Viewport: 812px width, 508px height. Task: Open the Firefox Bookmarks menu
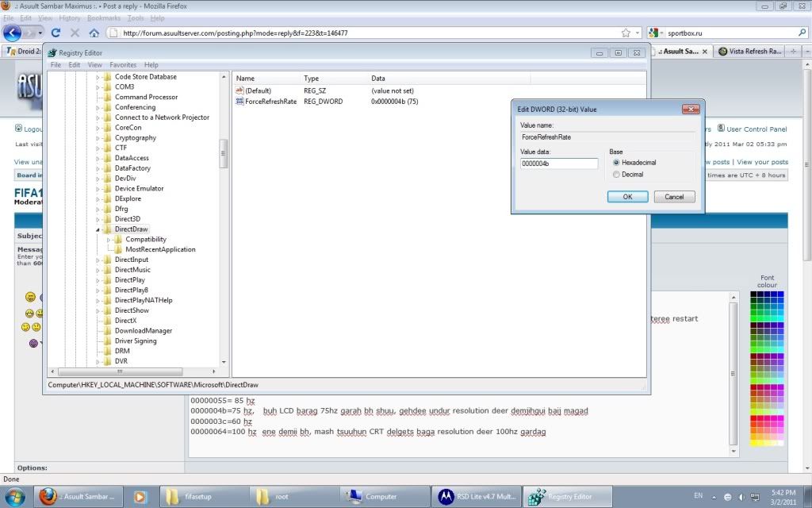pyautogui.click(x=104, y=17)
